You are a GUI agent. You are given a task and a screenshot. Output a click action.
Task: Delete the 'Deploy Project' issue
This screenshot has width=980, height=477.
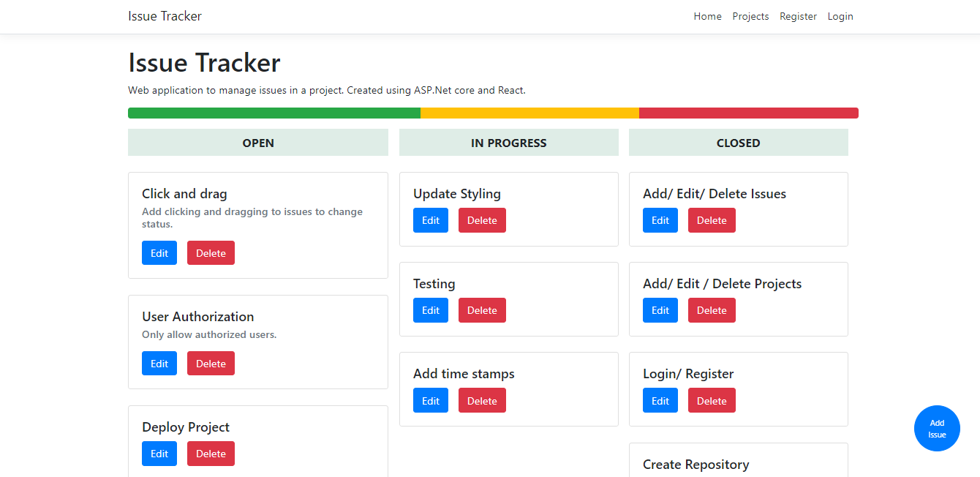pyautogui.click(x=211, y=454)
